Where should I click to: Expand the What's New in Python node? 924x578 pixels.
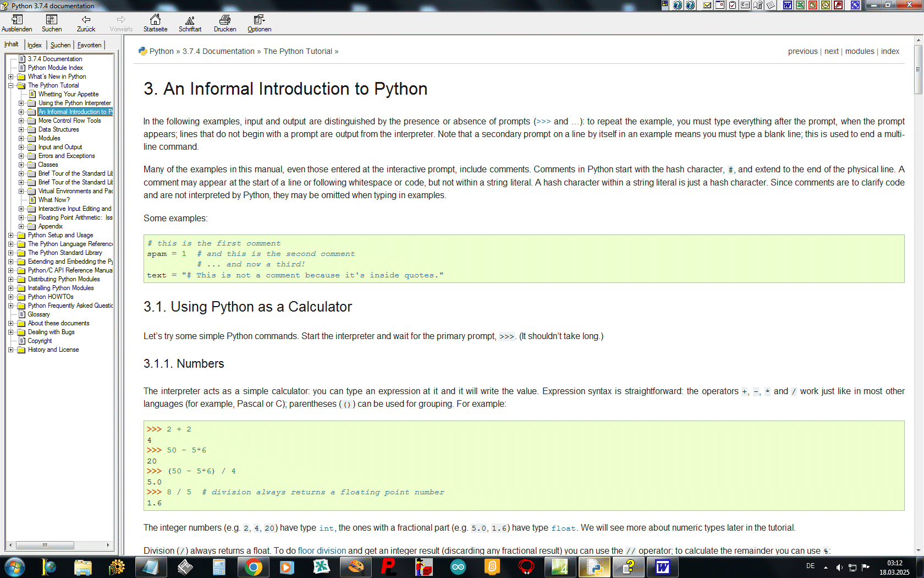pyautogui.click(x=10, y=77)
